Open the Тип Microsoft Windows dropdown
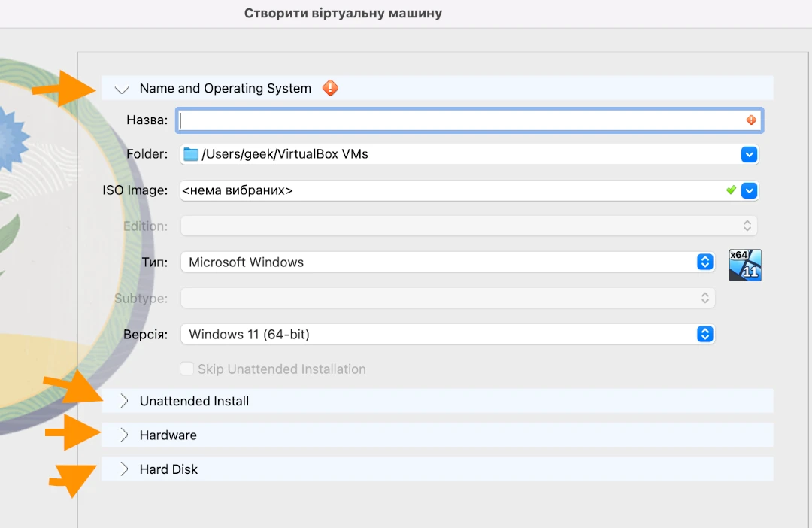Image resolution: width=812 pixels, height=528 pixels. point(447,262)
